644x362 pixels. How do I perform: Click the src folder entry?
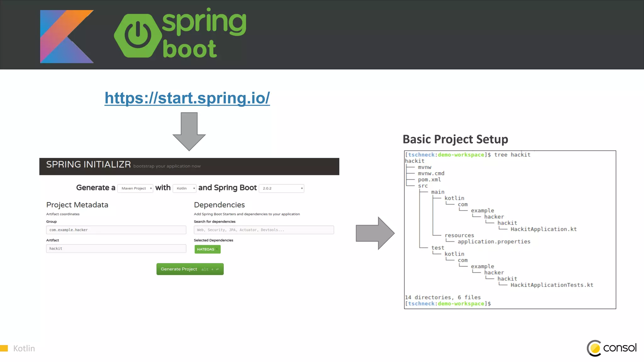click(423, 186)
